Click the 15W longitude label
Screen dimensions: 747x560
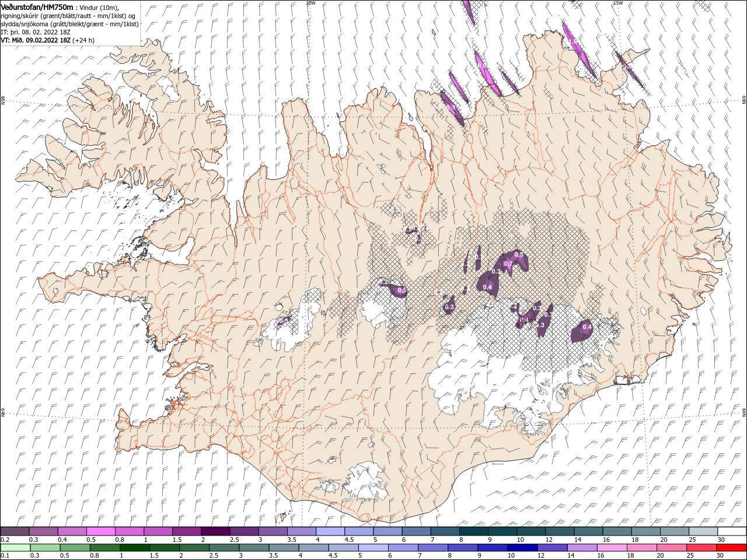(x=618, y=2)
